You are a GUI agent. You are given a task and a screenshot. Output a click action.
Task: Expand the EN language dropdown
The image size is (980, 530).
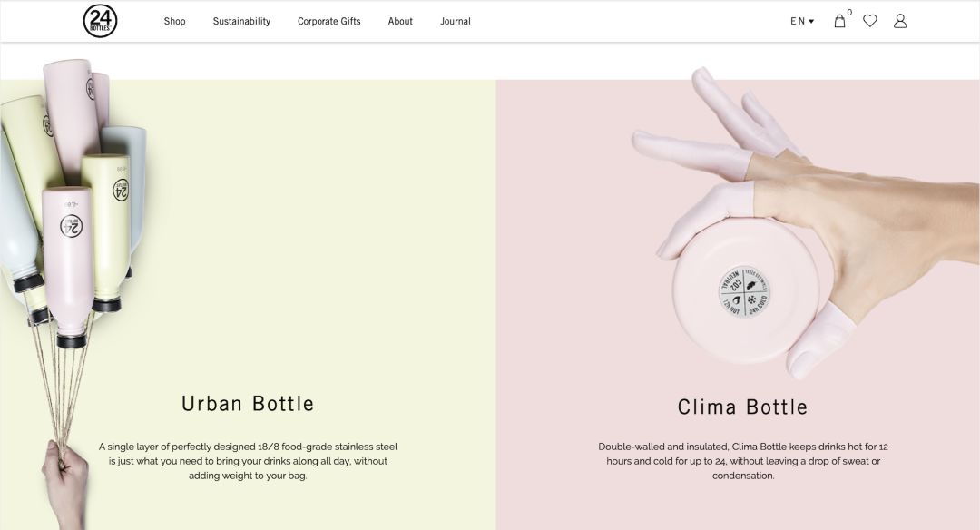[802, 21]
